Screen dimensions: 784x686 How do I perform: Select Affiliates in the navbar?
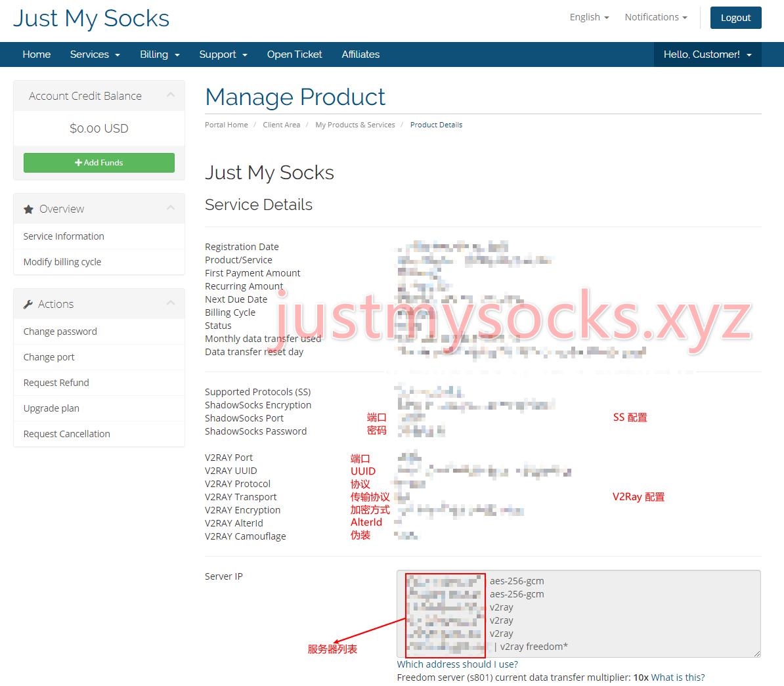point(360,54)
